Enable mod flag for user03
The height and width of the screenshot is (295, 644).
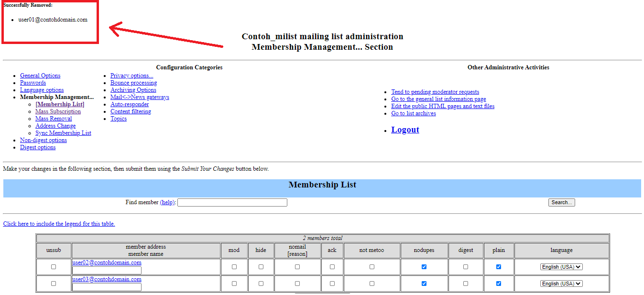[234, 283]
